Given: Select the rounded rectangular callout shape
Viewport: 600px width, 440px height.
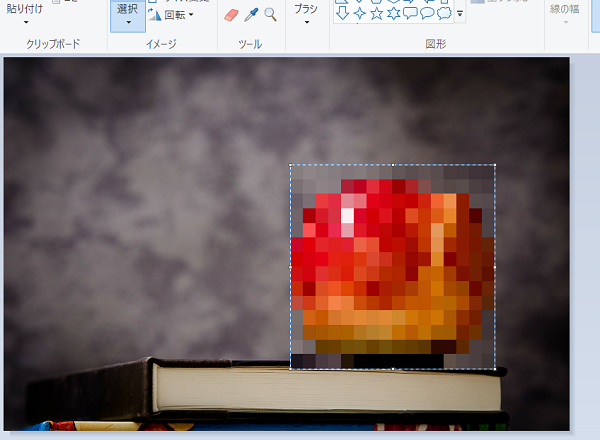Looking at the screenshot, I should coord(410,14).
